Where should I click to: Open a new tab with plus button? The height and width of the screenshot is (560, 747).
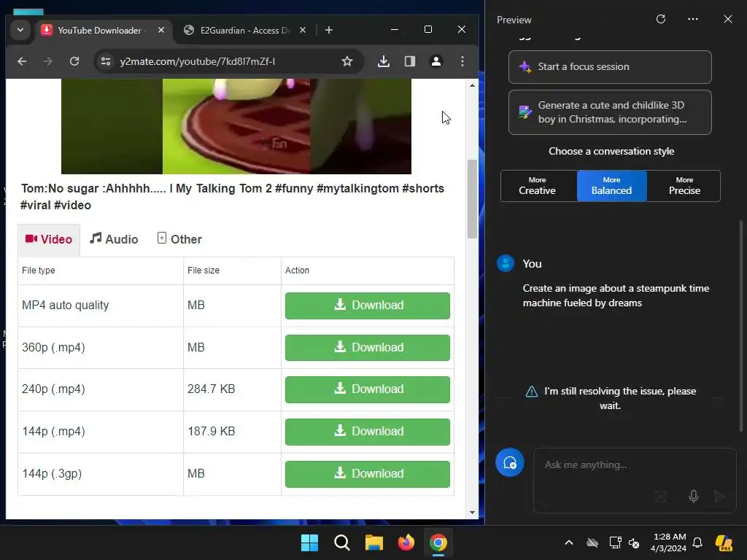pyautogui.click(x=329, y=30)
